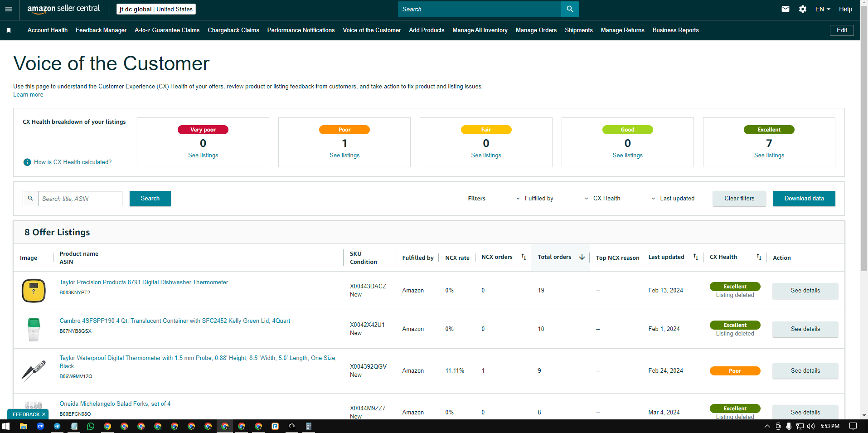Open Feedback Manager menu item
Viewport: 868px width, 433px height.
101,30
